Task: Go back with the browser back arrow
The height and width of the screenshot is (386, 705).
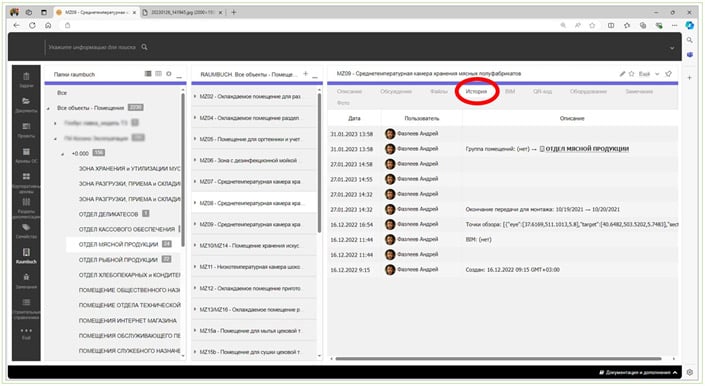Action: pos(17,26)
